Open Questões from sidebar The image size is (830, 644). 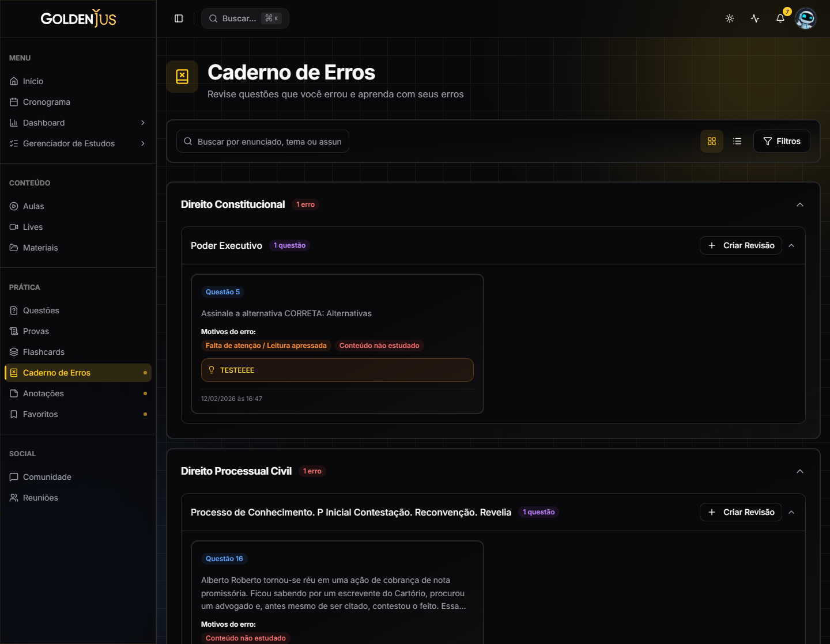(78, 310)
